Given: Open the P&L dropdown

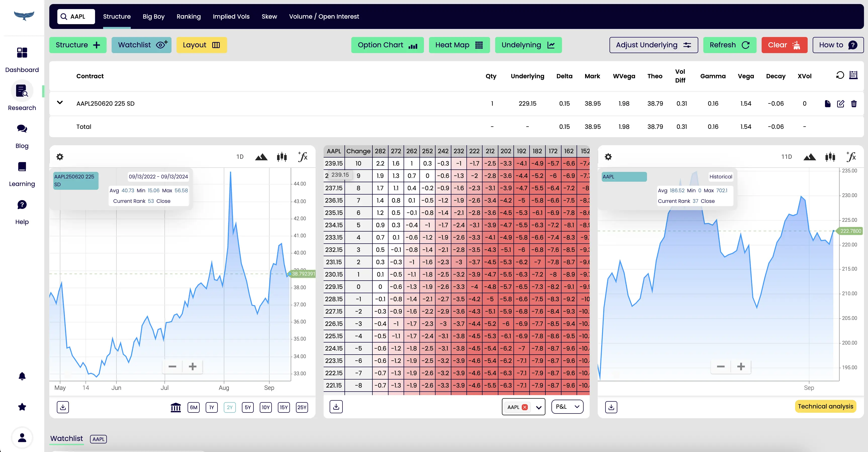Looking at the screenshot, I should 567,407.
